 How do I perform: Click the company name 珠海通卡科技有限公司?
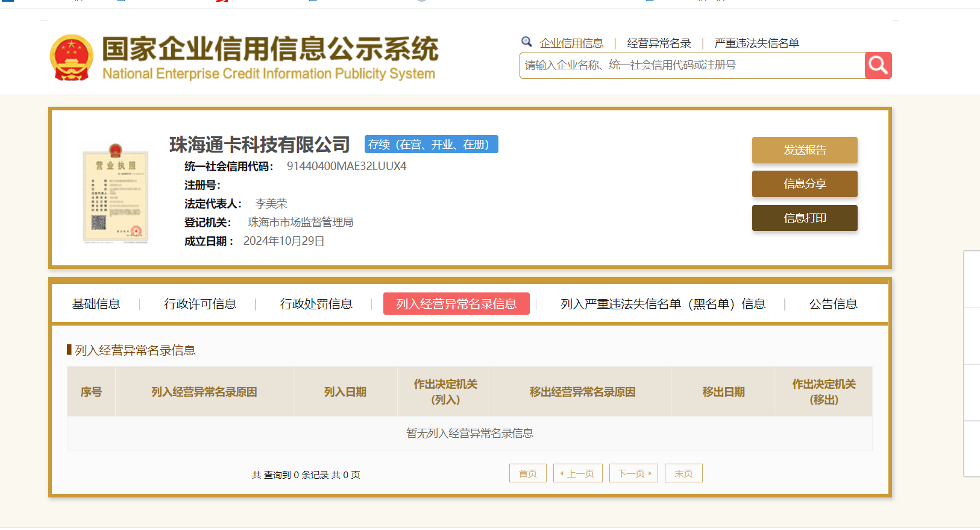click(x=260, y=145)
